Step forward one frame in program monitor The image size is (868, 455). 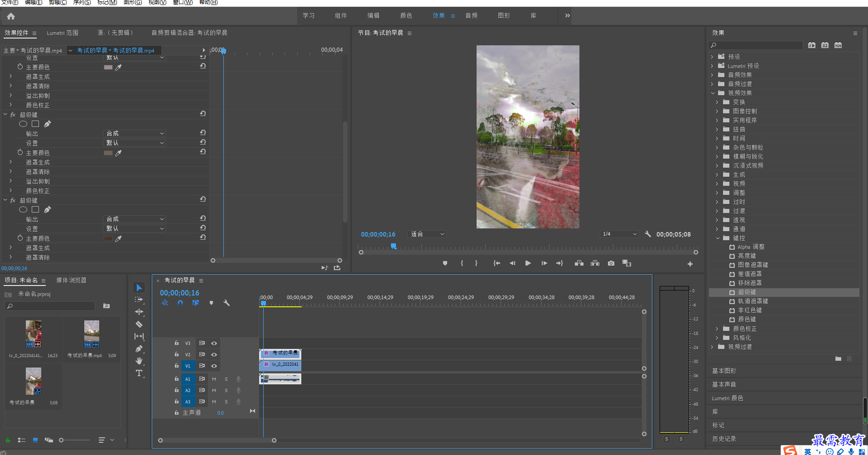544,263
